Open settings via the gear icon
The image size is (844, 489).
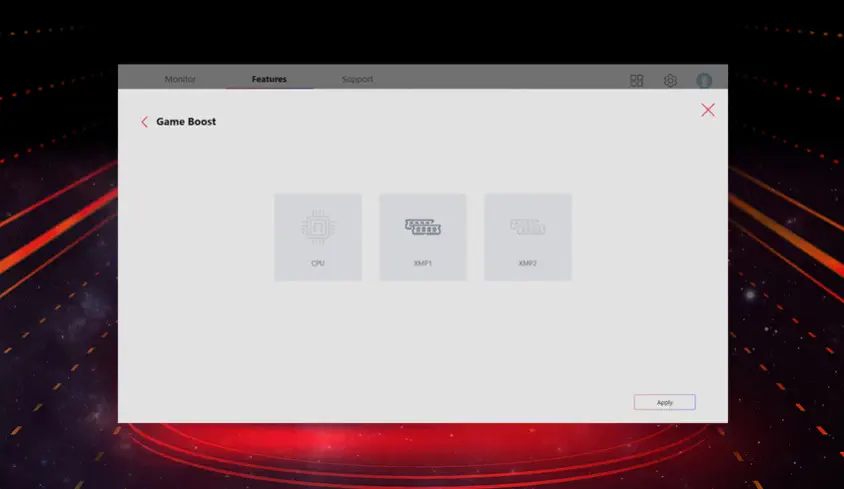click(x=670, y=80)
